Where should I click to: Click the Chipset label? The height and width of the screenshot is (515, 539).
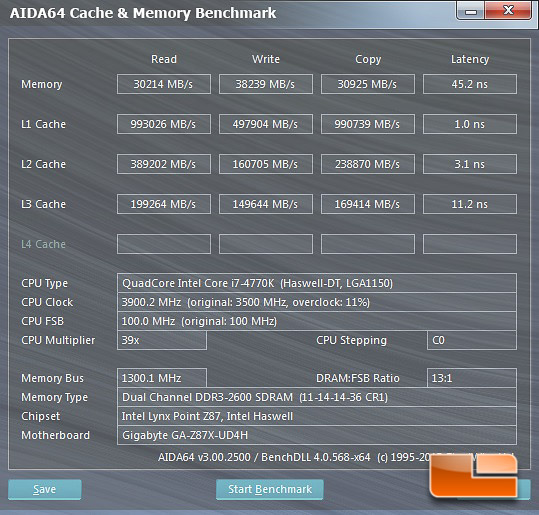click(x=40, y=416)
